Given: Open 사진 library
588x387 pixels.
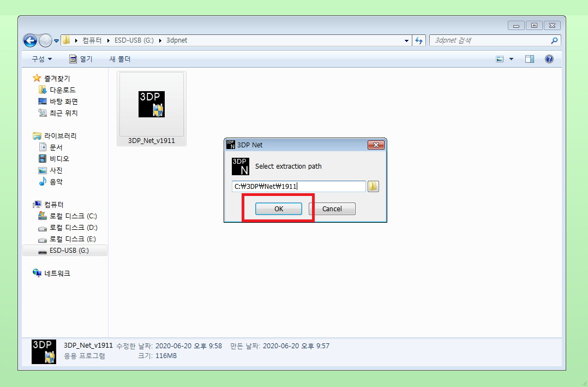Looking at the screenshot, I should [56, 170].
